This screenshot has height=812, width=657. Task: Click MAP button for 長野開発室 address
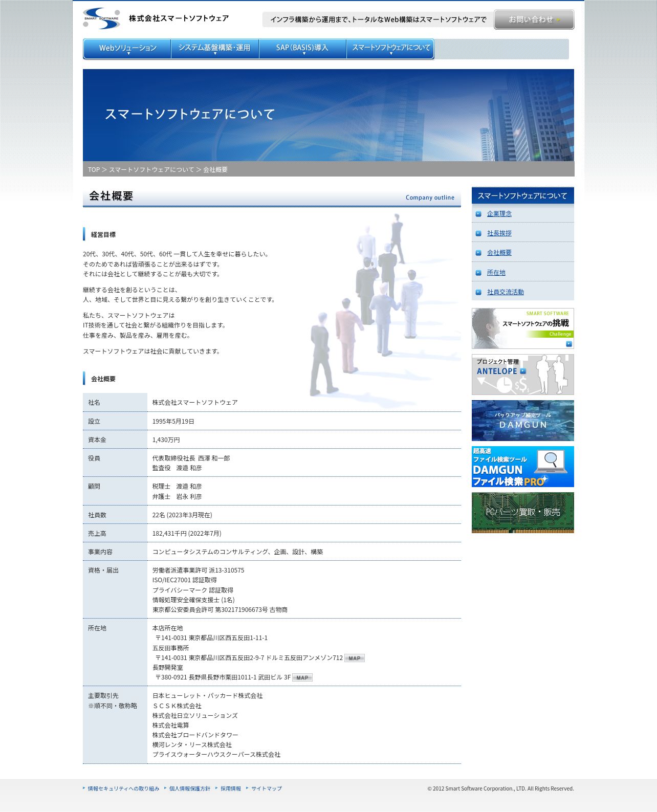point(302,677)
